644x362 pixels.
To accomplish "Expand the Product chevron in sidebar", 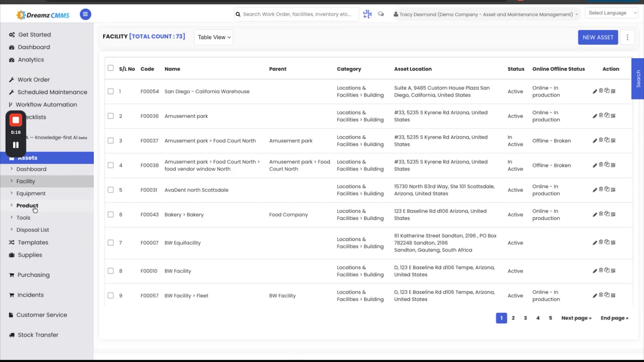I will [x=12, y=205].
